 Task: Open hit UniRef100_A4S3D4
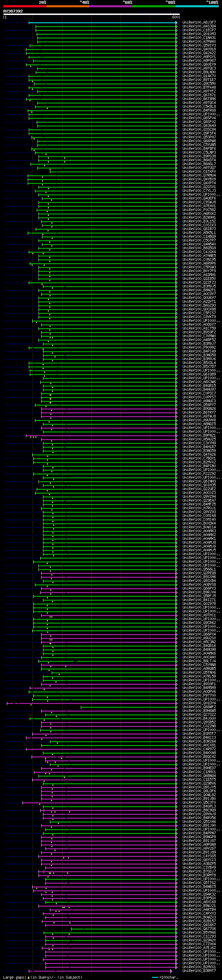(x=199, y=26)
